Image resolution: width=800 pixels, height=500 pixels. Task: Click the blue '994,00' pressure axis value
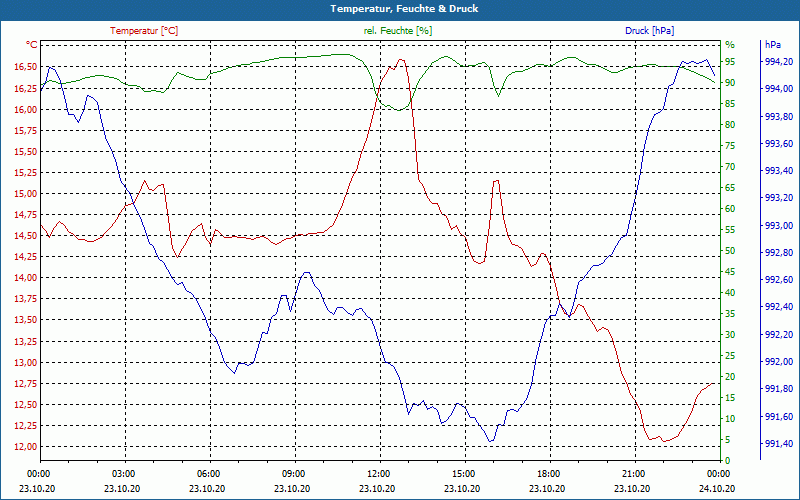[x=779, y=89]
